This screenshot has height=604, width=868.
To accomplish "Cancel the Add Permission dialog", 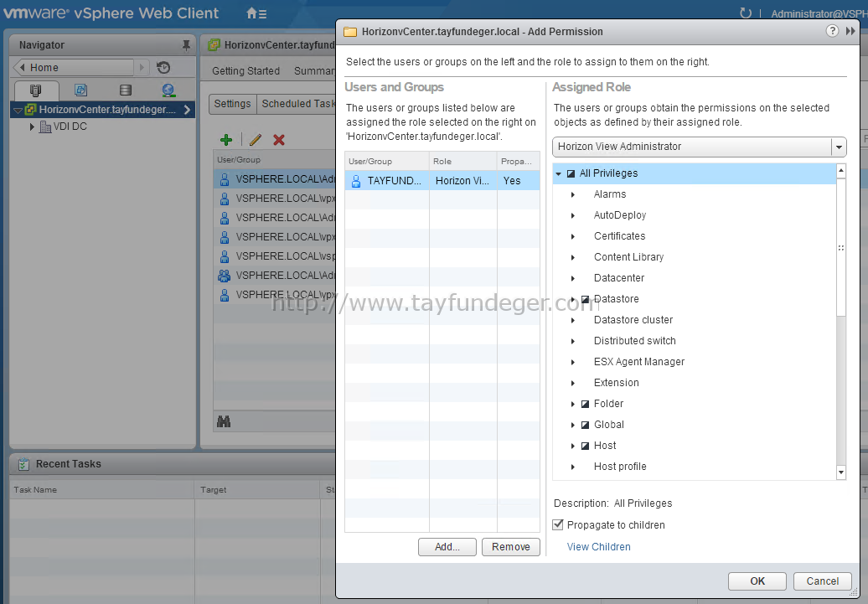I will point(823,581).
